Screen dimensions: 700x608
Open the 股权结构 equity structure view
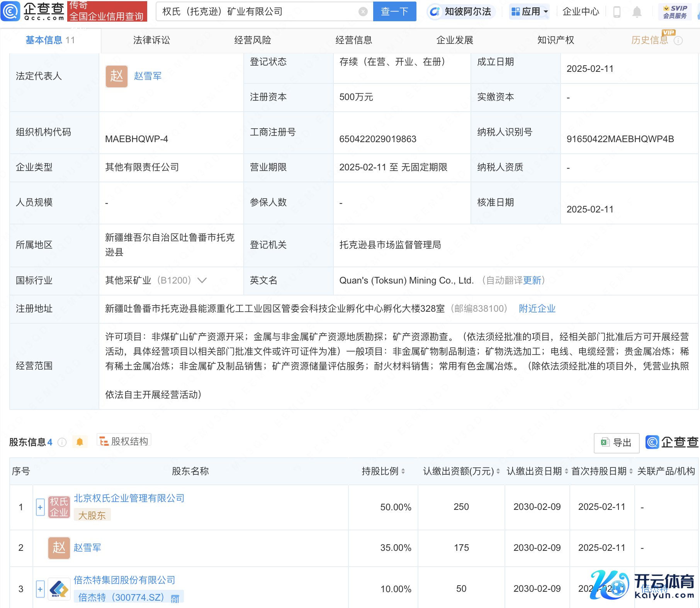pyautogui.click(x=124, y=441)
